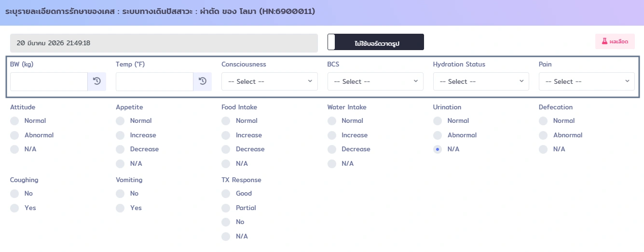
Task: Select No for Vomiting
Action: [x=120, y=194]
